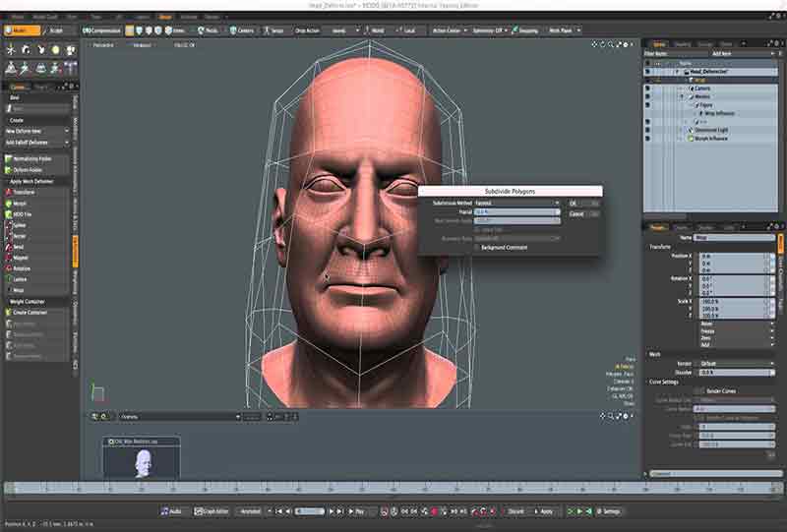Click the Normalizing Folder icon
The height and width of the screenshot is (532, 787).
8,157
